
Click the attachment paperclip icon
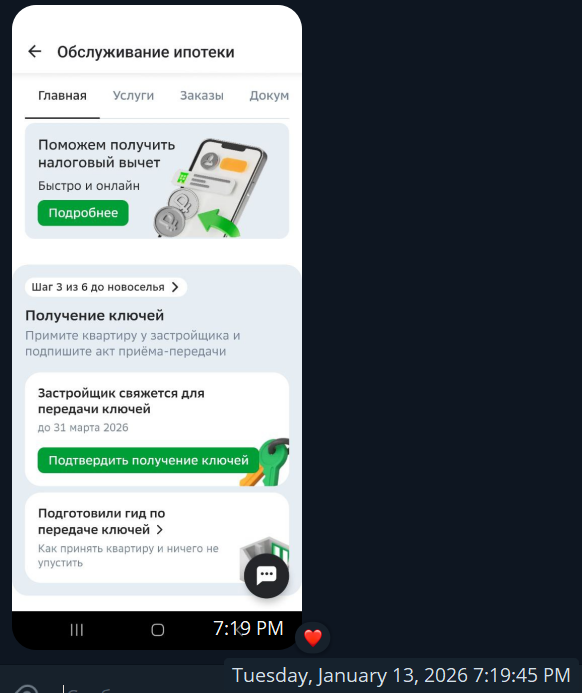tap(25, 689)
